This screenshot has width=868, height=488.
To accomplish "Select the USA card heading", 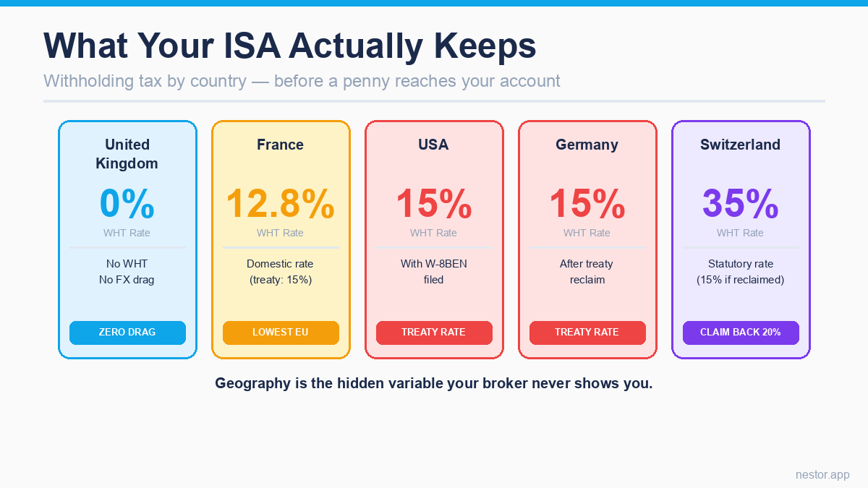I will click(x=434, y=145).
